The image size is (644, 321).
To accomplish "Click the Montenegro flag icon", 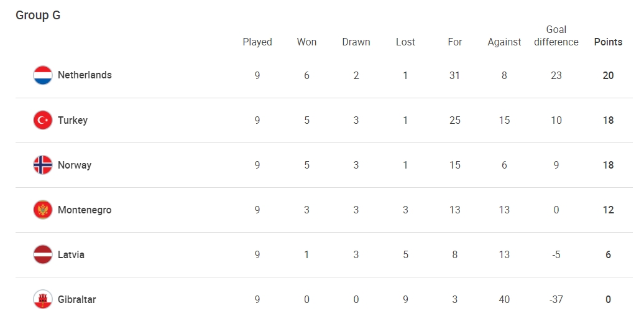I will pos(43,210).
